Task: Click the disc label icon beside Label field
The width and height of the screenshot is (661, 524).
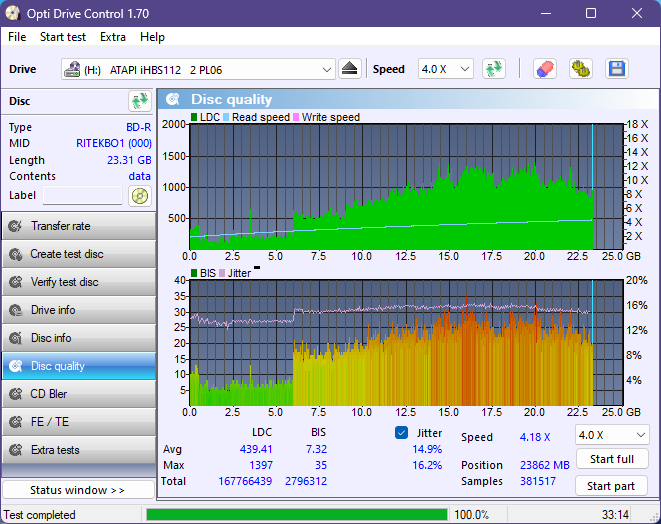Action: tap(140, 196)
